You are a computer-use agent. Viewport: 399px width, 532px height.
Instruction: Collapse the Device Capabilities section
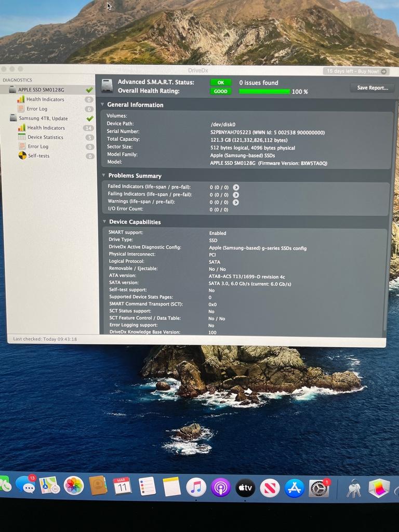click(x=104, y=221)
